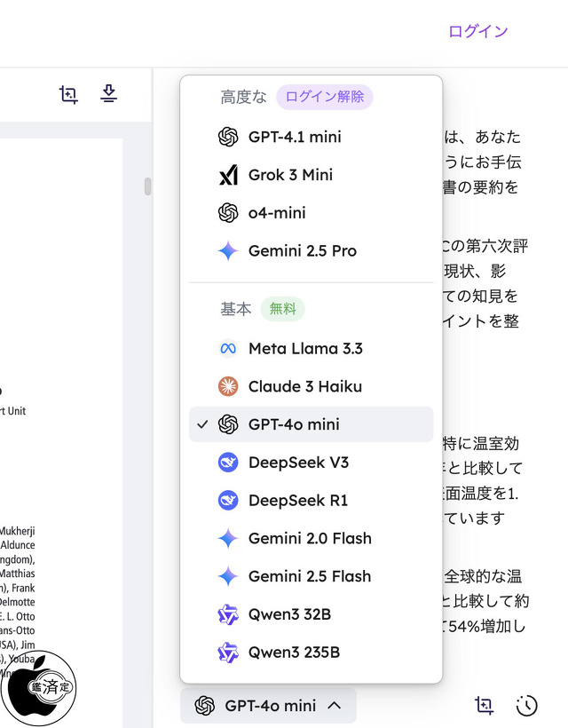
Task: Click the OpenAI icon beside GPT-4.1 mini
Action: coord(228,137)
